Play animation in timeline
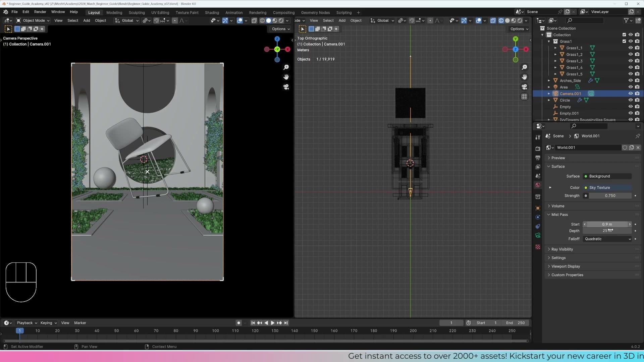The height and width of the screenshot is (362, 644). click(x=272, y=323)
